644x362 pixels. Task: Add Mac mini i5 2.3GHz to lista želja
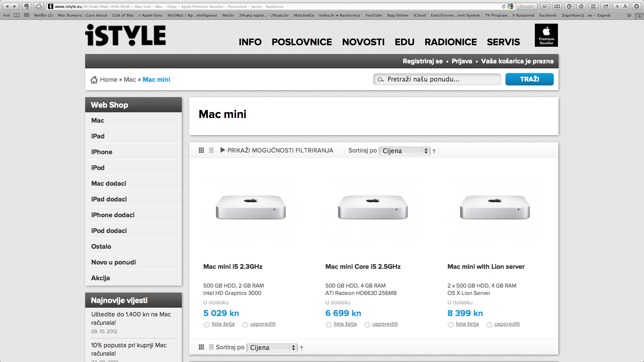pos(223,324)
